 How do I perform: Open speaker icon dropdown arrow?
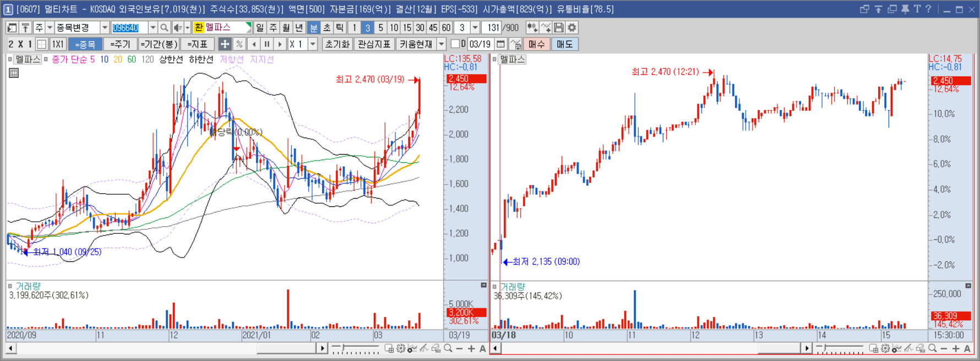(x=187, y=28)
